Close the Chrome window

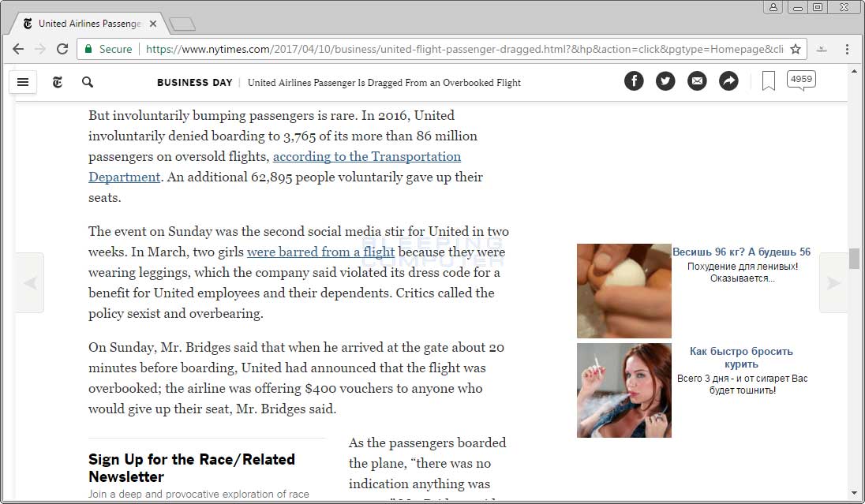tap(844, 7)
